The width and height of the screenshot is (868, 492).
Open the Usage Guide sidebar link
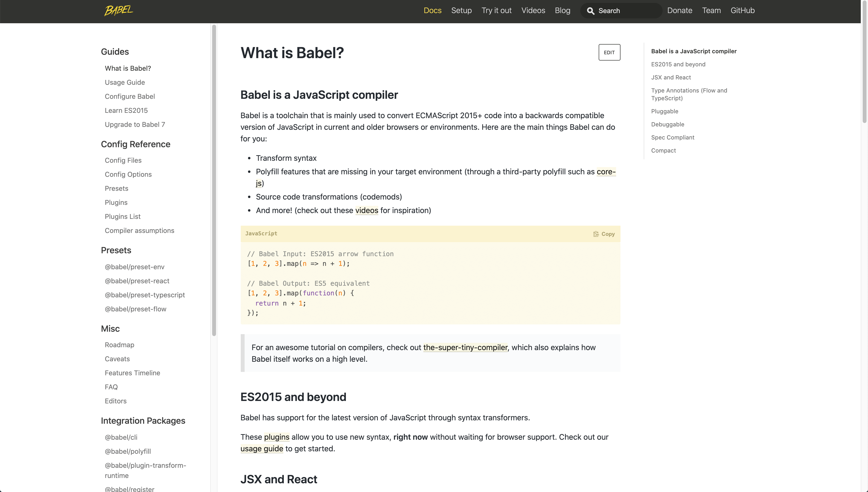pos(125,82)
